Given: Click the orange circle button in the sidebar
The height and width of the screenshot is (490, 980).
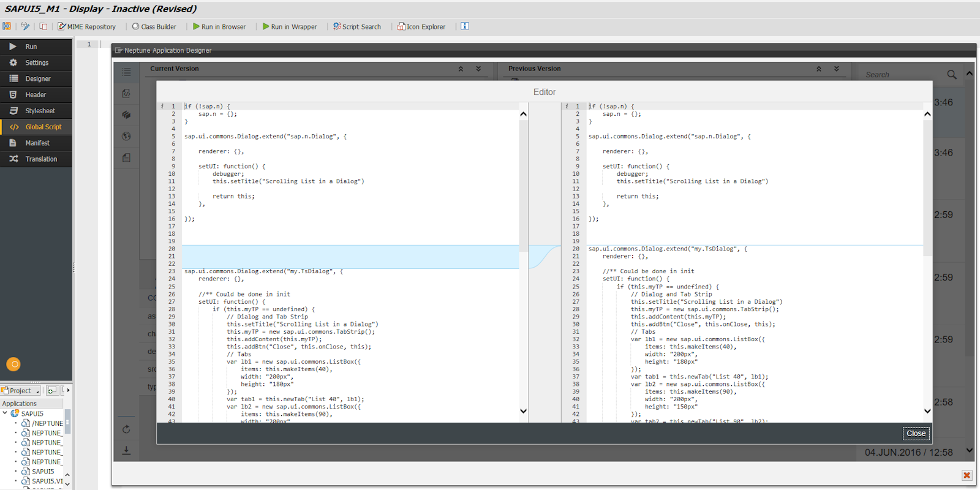Looking at the screenshot, I should pos(13,364).
